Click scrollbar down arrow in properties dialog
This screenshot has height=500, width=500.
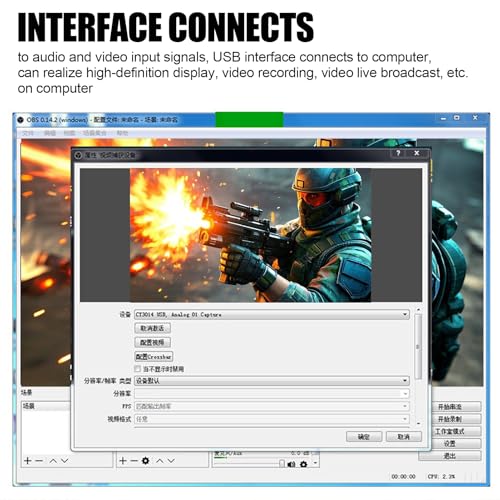pyautogui.click(x=418, y=423)
